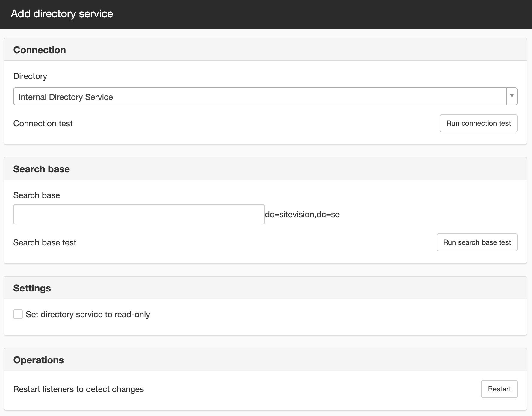Open the Directory dropdown arrow
Viewport: 532px width, 416px height.
(512, 96)
